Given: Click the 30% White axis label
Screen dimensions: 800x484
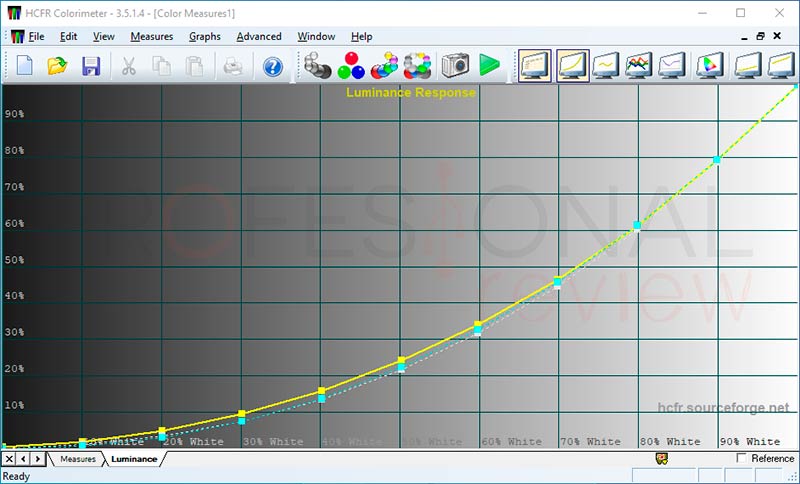Looking at the screenshot, I should pyautogui.click(x=273, y=442).
